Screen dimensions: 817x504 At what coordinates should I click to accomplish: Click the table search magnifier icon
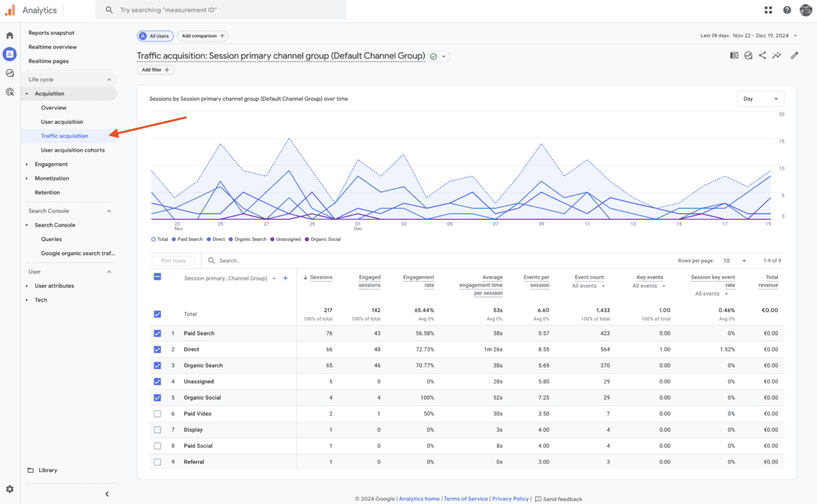click(212, 261)
